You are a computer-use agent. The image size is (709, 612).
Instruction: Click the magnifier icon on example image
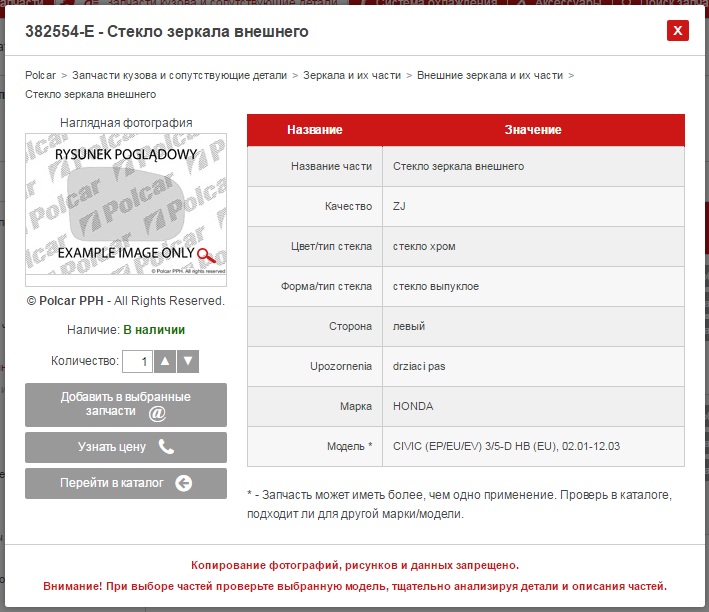206,255
